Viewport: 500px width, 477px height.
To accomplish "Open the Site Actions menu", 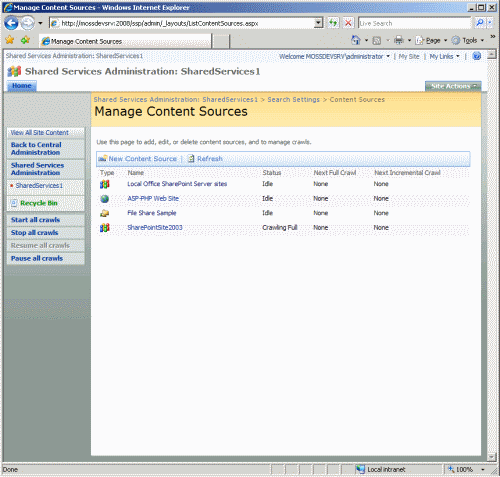I will coord(453,86).
